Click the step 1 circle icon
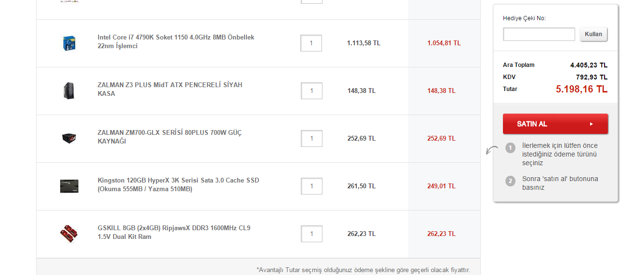 tap(511, 147)
